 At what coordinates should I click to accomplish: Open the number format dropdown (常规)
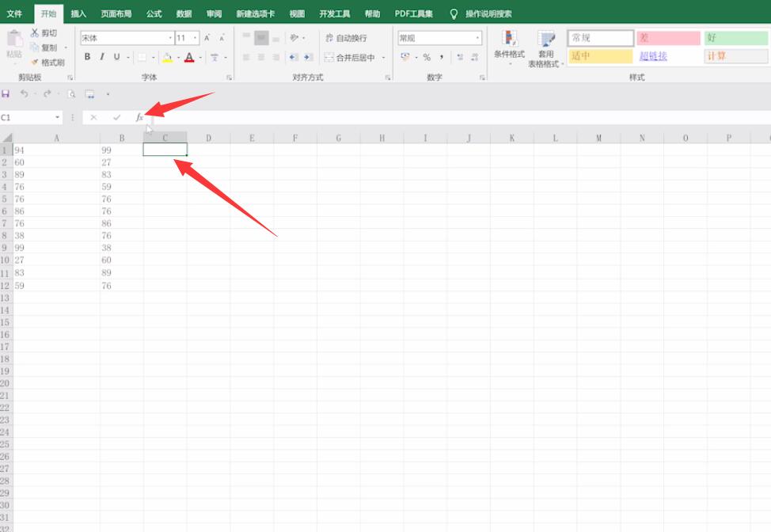point(477,38)
